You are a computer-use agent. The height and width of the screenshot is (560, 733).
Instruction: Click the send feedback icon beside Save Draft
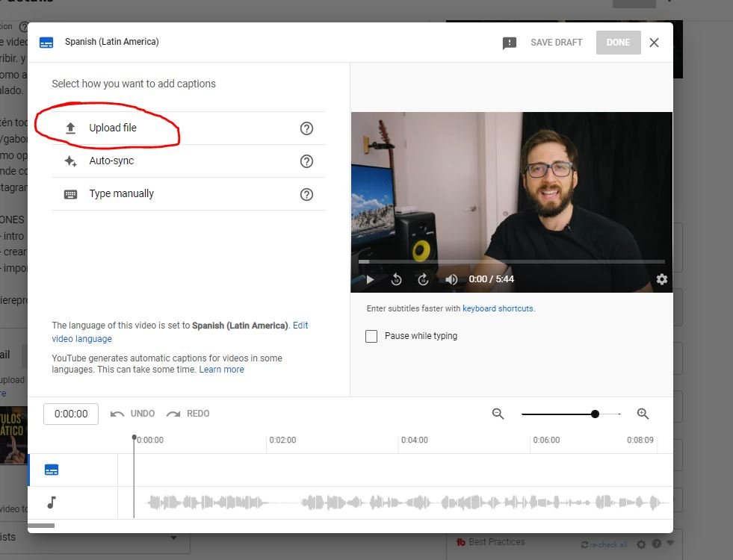510,43
